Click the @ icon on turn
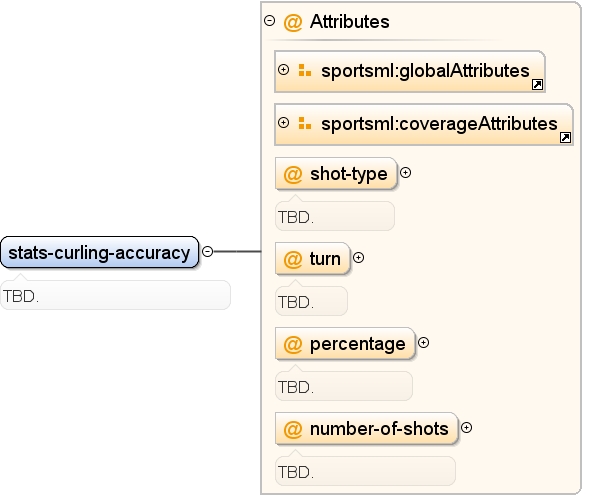The image size is (599, 496). coord(293,259)
